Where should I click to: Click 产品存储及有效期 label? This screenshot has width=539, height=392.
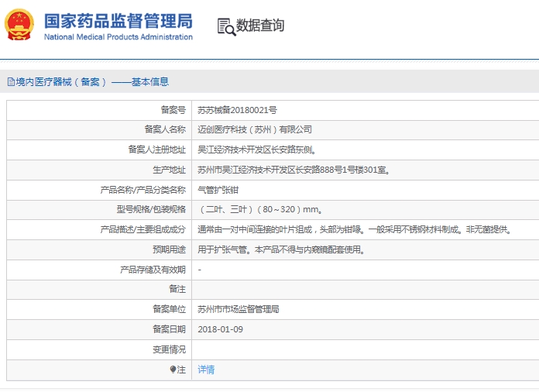(153, 270)
